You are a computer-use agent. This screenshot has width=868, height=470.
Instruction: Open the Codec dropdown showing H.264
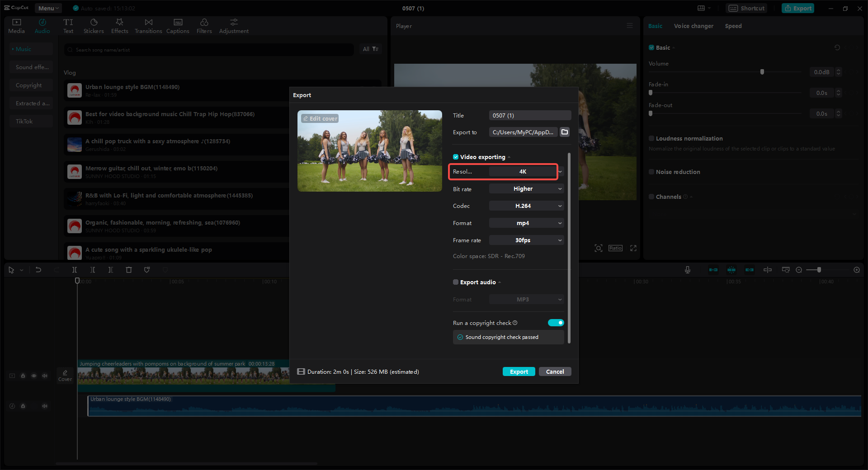click(x=527, y=206)
